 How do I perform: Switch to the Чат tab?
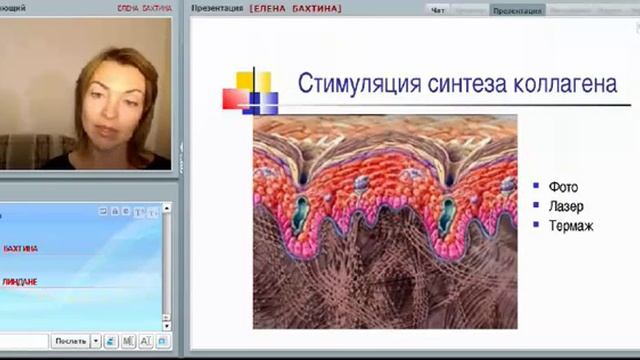(437, 11)
